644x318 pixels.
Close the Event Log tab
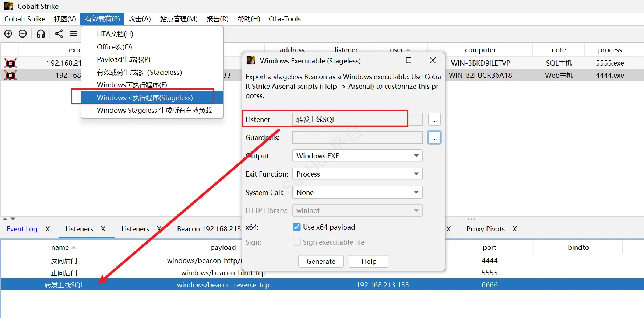click(47, 229)
